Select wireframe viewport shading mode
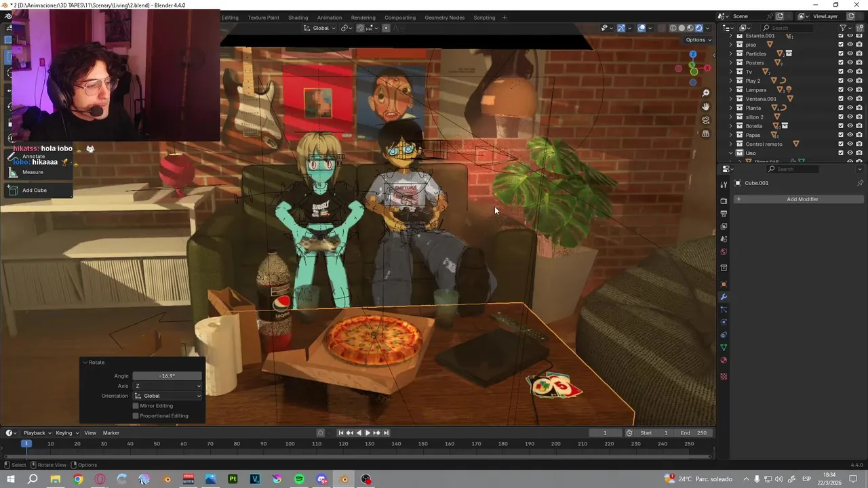The image size is (868, 488). tap(673, 28)
